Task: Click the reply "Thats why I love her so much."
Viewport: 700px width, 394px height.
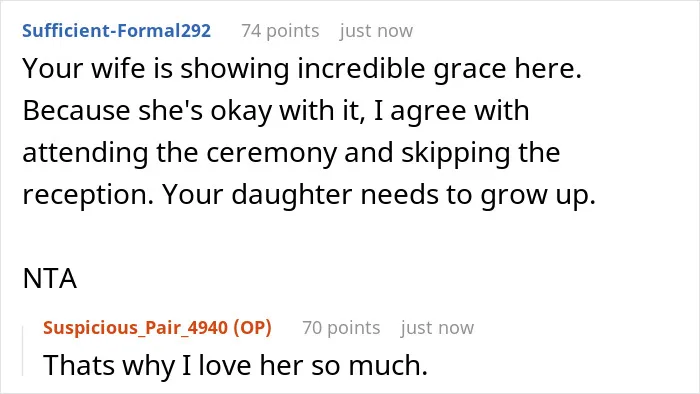Action: tap(236, 365)
